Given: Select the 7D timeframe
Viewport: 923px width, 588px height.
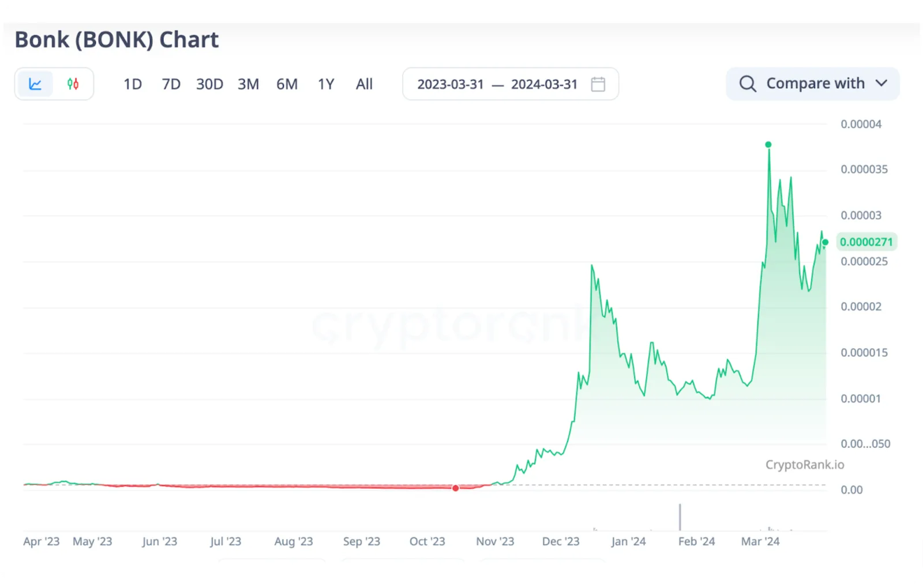Looking at the screenshot, I should tap(171, 84).
